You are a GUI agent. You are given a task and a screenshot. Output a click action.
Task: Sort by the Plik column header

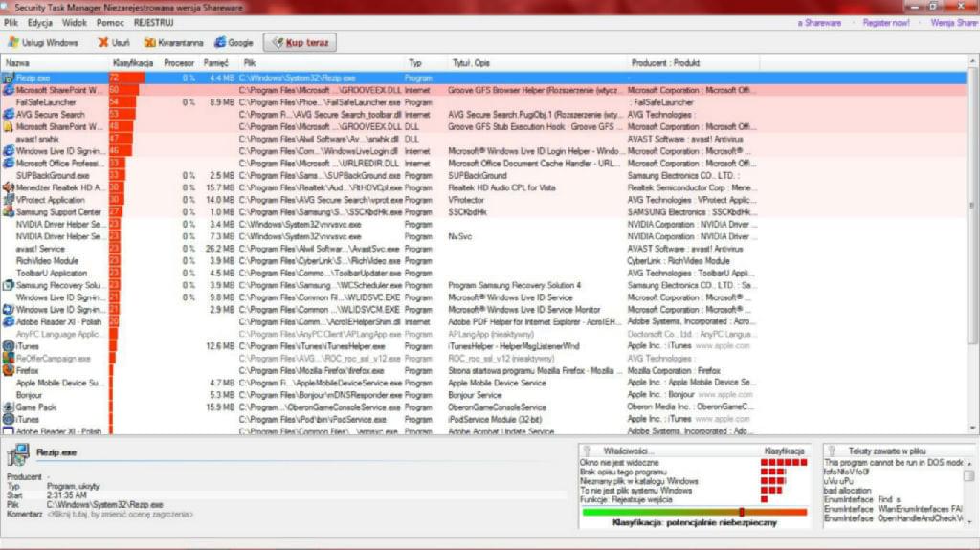[321, 63]
